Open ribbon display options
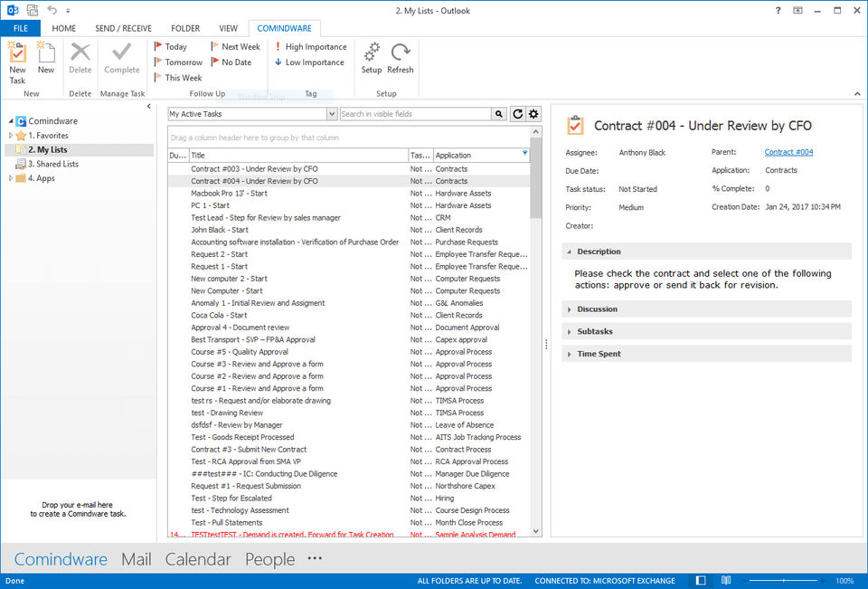The height and width of the screenshot is (589, 868). 797,10
